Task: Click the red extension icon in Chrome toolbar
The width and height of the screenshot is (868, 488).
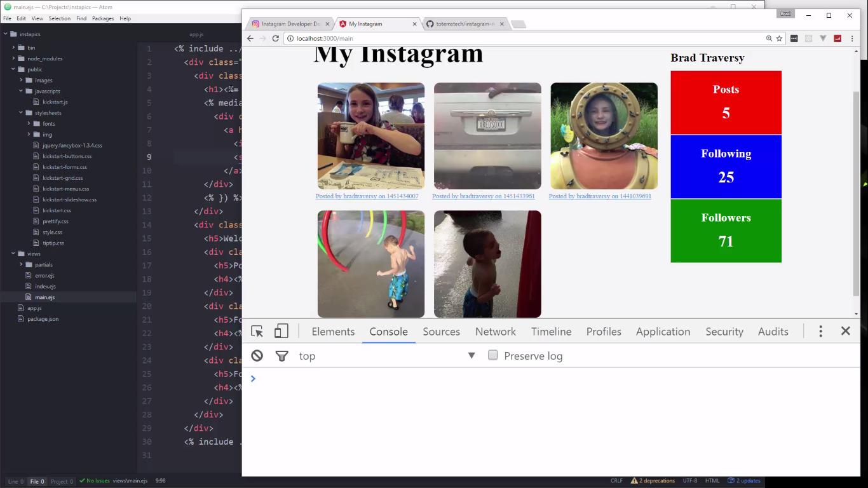Action: tap(837, 38)
